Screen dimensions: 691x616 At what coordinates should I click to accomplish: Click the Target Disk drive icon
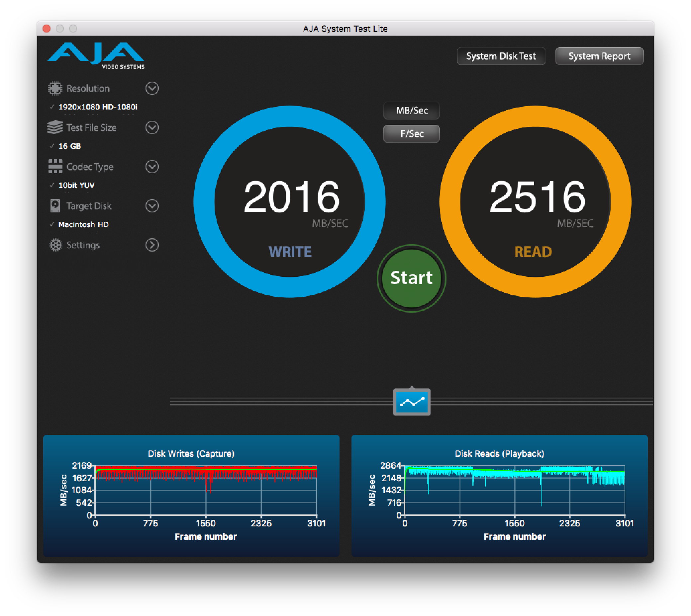tap(55, 206)
